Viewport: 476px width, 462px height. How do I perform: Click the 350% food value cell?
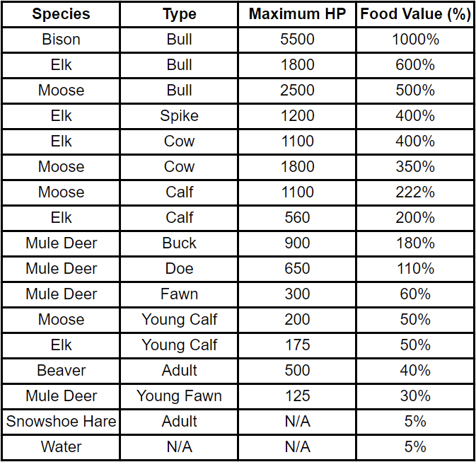[x=415, y=167]
